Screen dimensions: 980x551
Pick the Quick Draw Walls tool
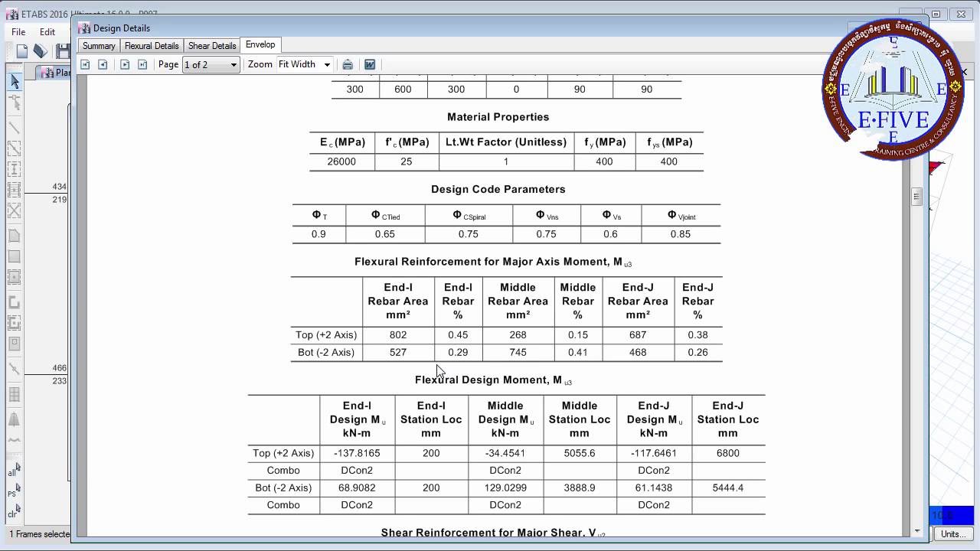(15, 323)
